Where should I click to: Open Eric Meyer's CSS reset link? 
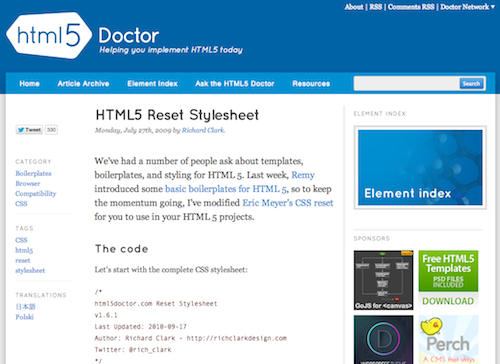(x=288, y=203)
